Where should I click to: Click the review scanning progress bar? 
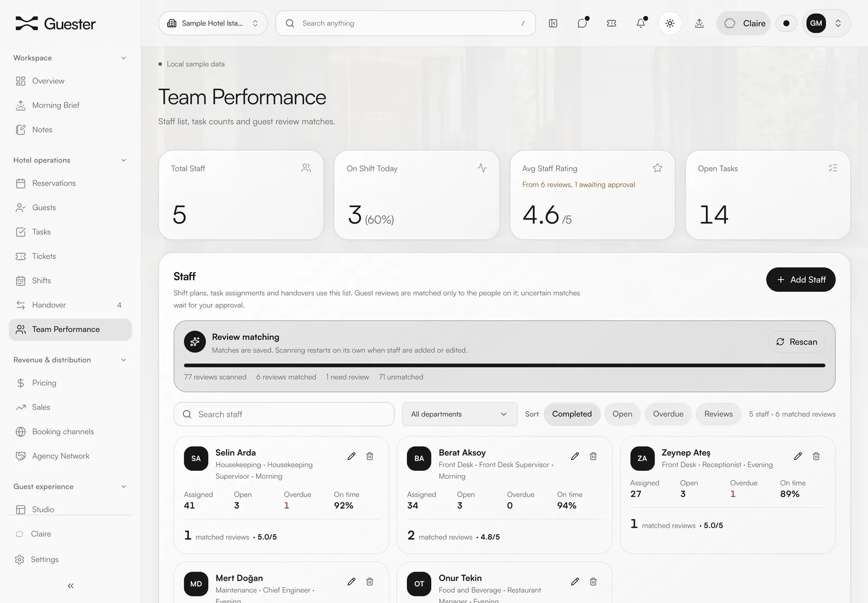(505, 365)
